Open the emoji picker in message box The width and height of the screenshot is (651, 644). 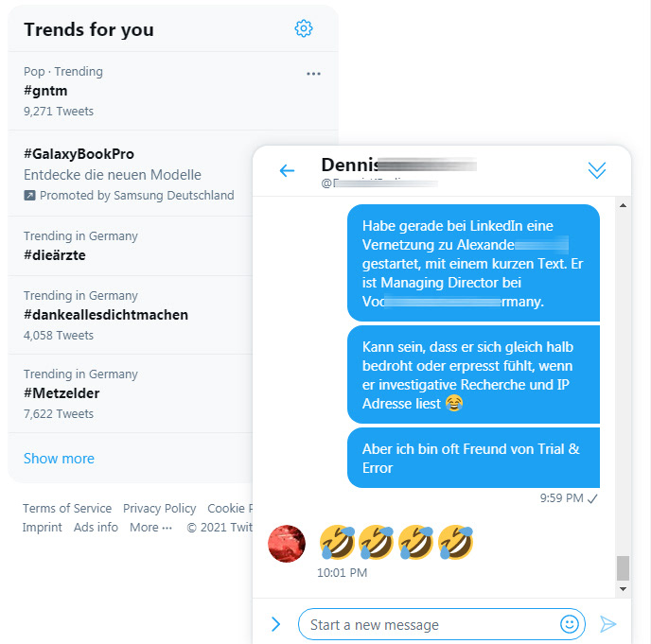coord(570,623)
